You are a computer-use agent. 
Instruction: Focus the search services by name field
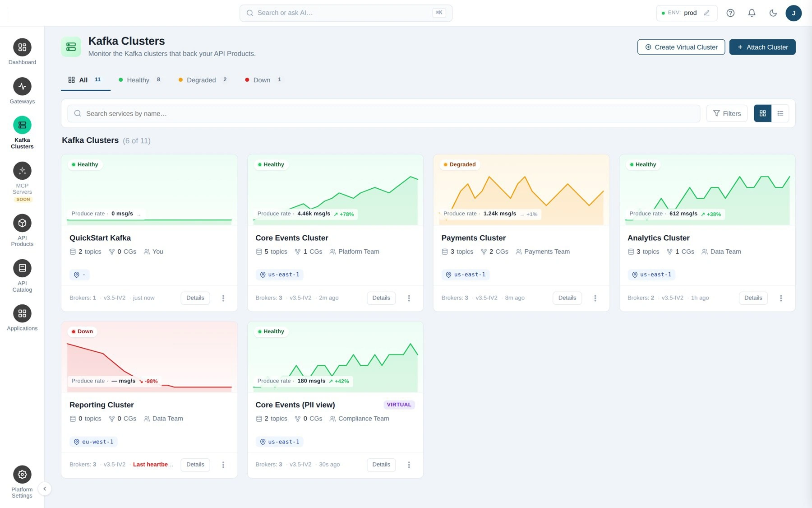(384, 113)
